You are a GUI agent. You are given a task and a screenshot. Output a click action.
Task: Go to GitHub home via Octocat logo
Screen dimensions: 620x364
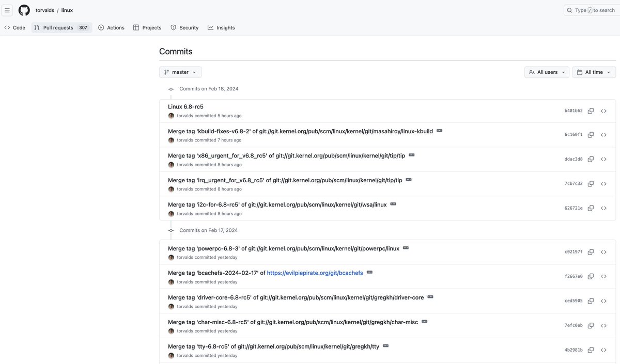point(24,10)
